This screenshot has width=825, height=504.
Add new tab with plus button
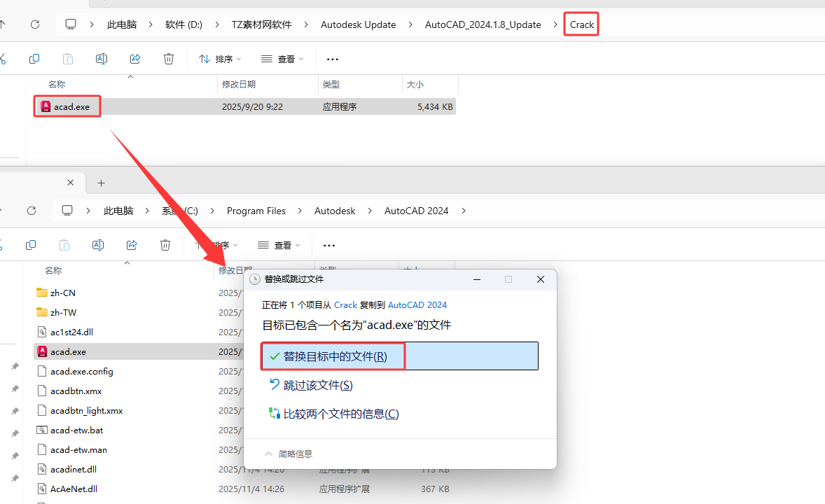click(x=102, y=183)
